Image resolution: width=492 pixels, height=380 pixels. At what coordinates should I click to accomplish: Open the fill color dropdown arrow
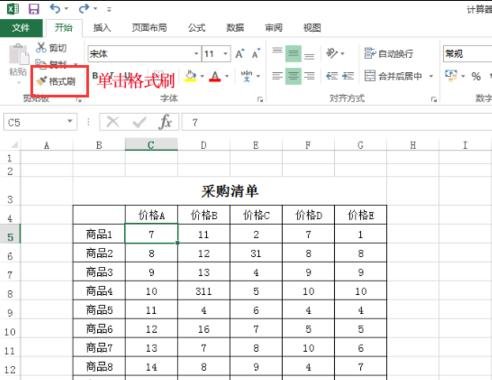(x=202, y=76)
